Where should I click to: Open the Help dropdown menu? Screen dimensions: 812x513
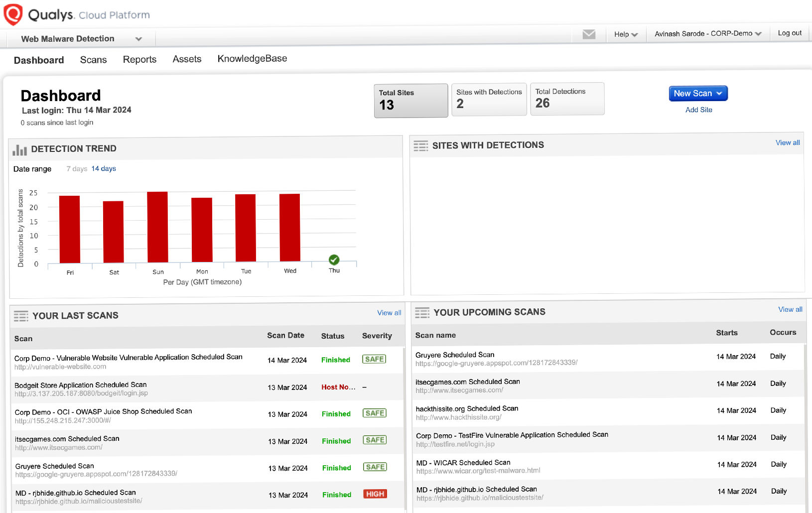626,34
